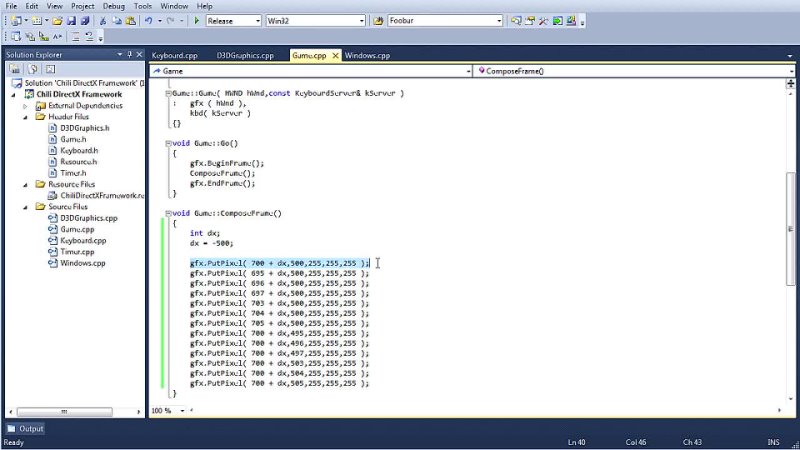Screen dimensions: 800x450
Task: Open the Properties Window toolbar icon
Action: tap(530, 21)
